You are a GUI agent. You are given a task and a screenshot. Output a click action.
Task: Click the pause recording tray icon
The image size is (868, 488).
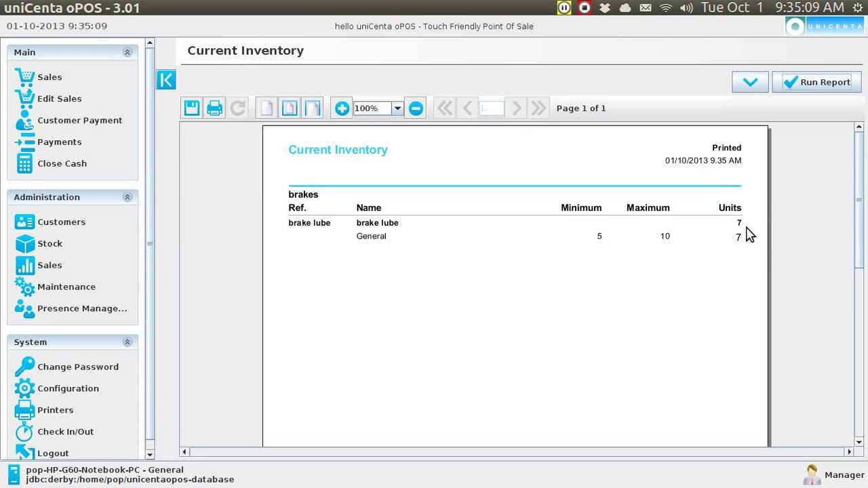coord(564,8)
